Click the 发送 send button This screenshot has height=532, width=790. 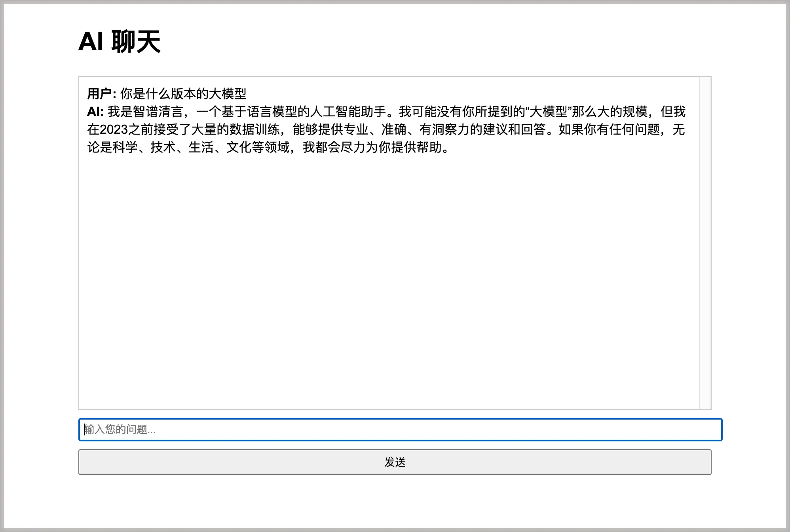(x=395, y=462)
